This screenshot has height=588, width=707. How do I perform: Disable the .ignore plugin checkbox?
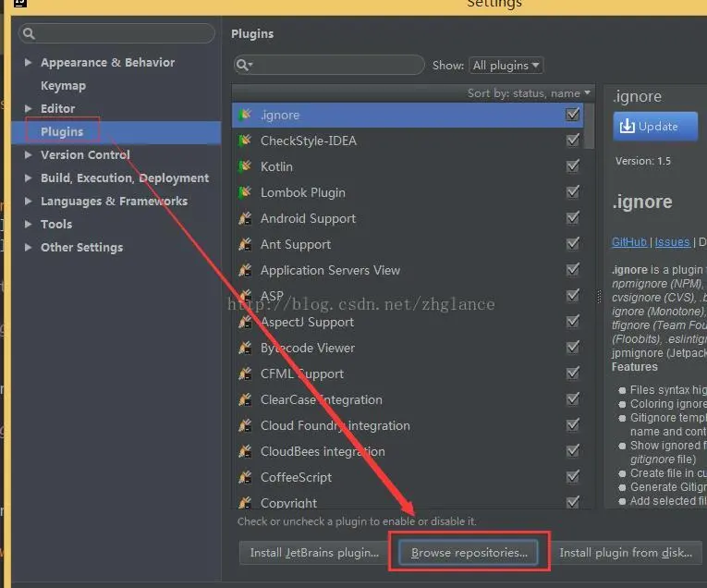pos(573,114)
